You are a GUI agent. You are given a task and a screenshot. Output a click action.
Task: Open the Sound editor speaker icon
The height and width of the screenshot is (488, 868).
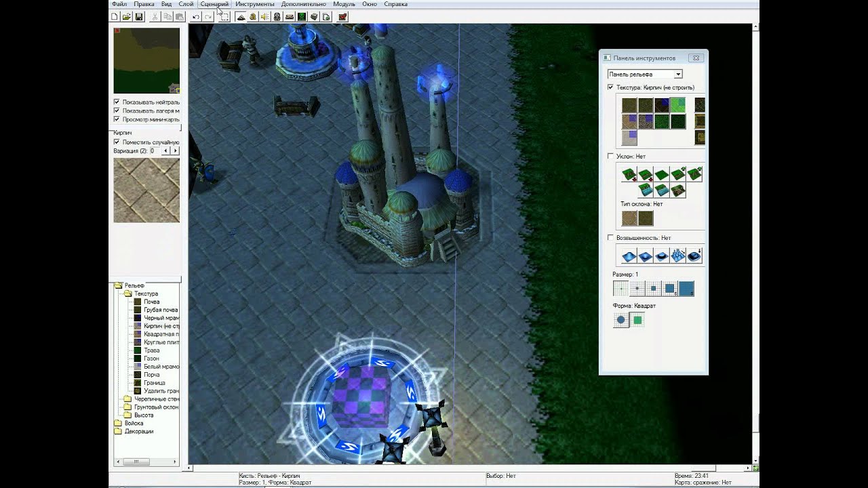[265, 16]
